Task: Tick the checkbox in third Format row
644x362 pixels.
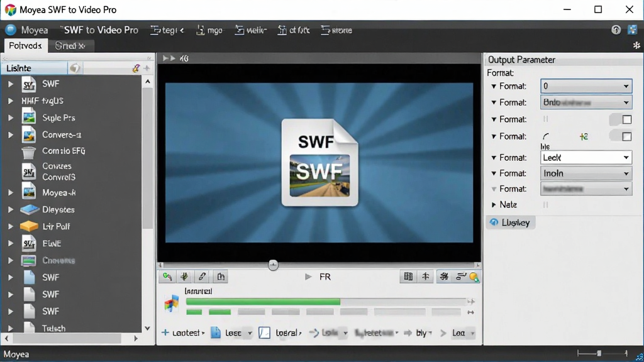Action: (627, 119)
